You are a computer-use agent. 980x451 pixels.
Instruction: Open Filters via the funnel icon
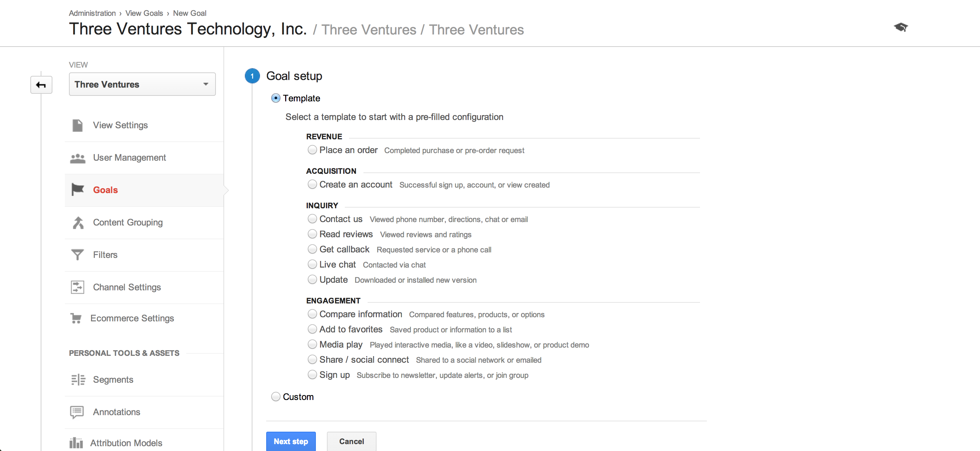click(x=77, y=254)
